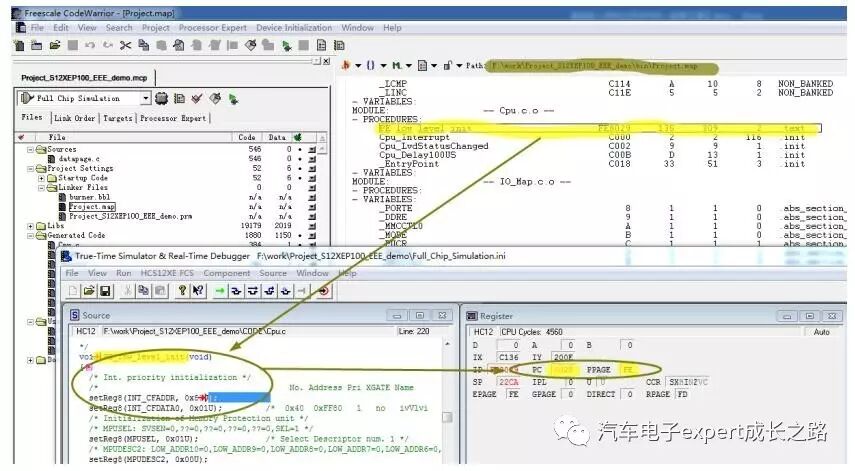Click the red checkmark touch icon in project panel
This screenshot has height=471, width=855.
coord(197,98)
